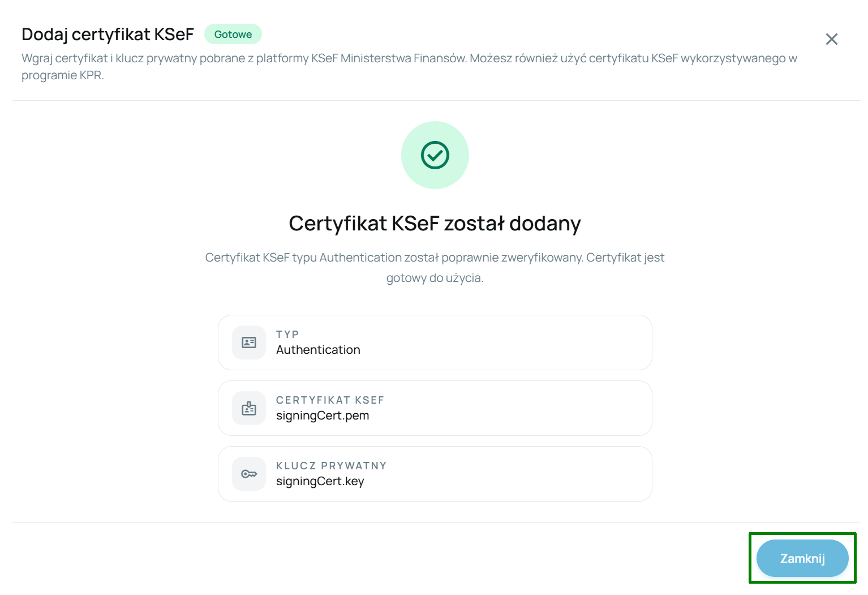Select the Typ Authentication info card
This screenshot has width=868, height=595.
[x=435, y=343]
